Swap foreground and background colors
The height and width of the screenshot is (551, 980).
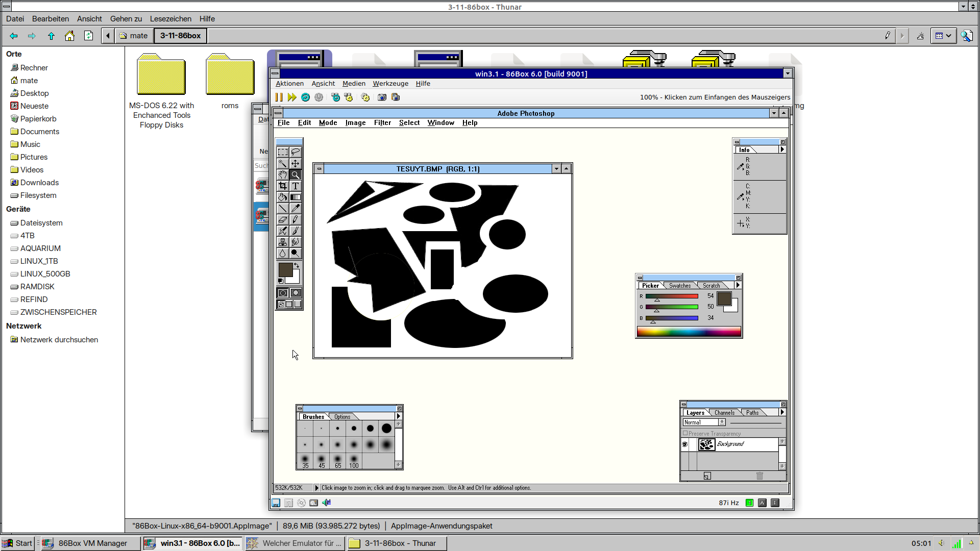tap(297, 265)
